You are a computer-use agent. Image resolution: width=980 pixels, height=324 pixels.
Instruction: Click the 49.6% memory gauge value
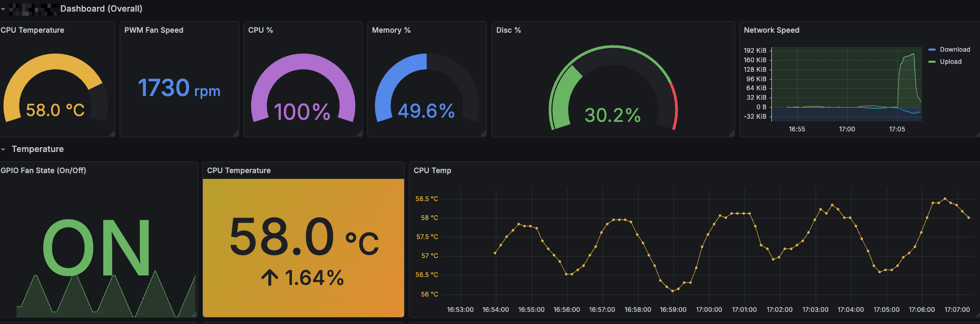[426, 111]
